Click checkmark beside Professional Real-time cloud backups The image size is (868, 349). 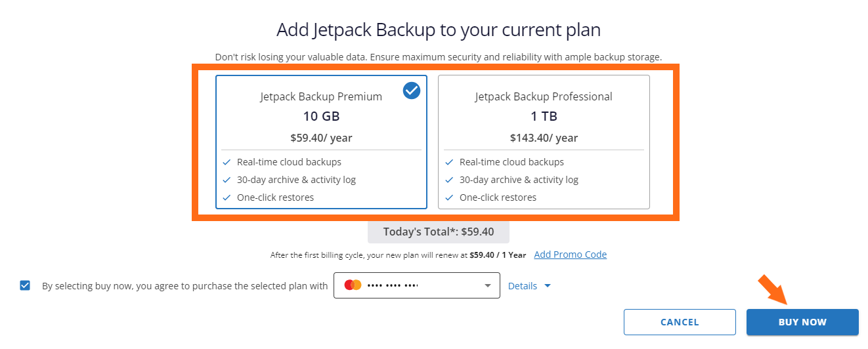point(449,162)
